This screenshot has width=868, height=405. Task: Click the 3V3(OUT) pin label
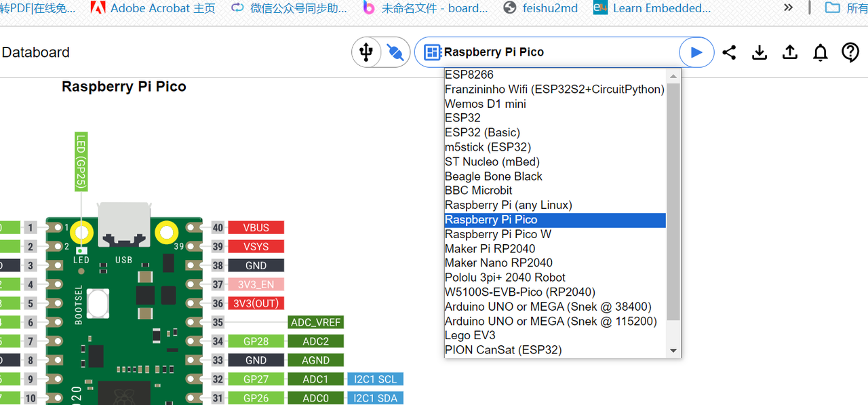256,304
